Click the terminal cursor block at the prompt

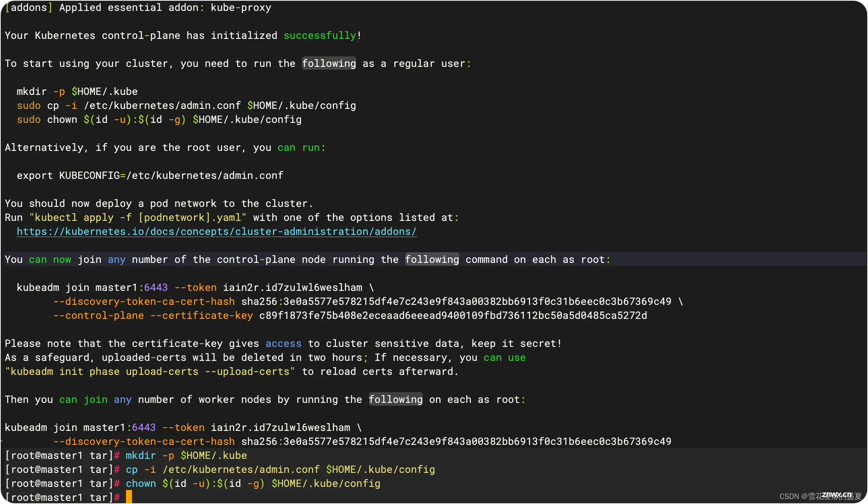click(x=129, y=497)
